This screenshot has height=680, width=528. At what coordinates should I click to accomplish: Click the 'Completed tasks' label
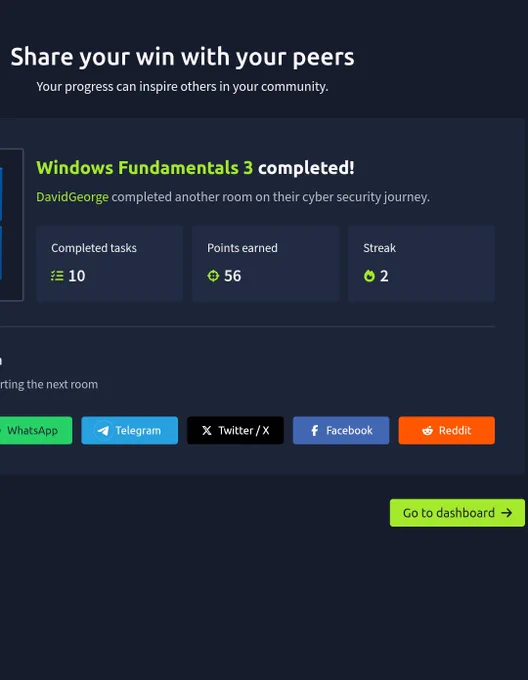click(94, 248)
